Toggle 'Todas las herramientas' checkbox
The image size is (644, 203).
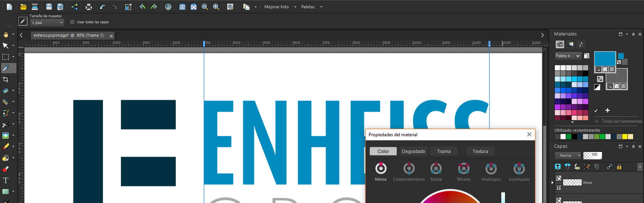[x=597, y=121]
